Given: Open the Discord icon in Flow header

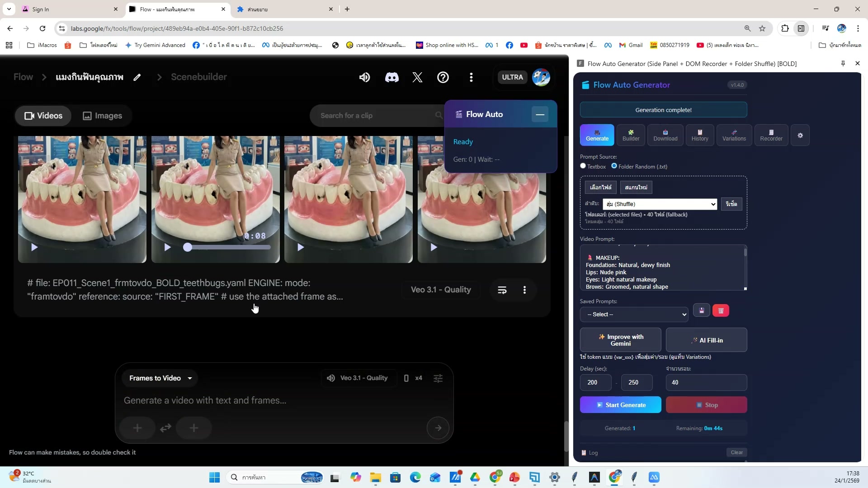Looking at the screenshot, I should tap(392, 77).
